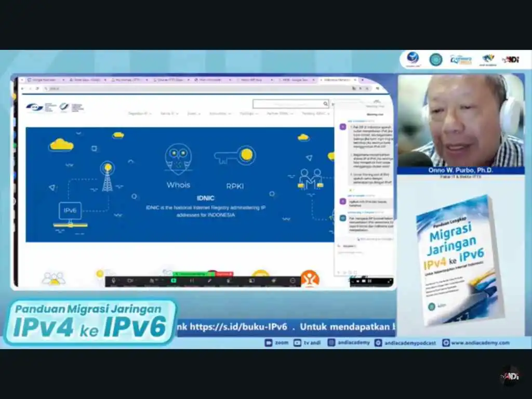Open the APJII logo link
This screenshot has width=532, height=399.
coord(41,107)
